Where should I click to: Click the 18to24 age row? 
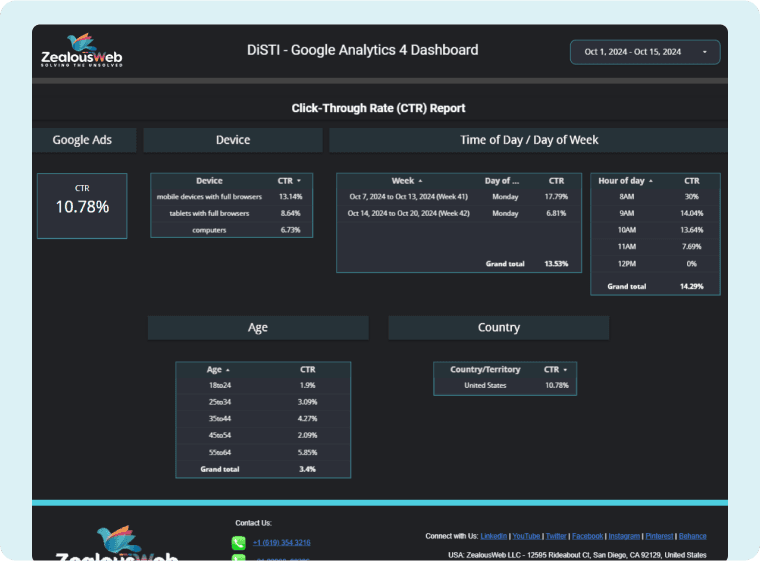(x=263, y=385)
